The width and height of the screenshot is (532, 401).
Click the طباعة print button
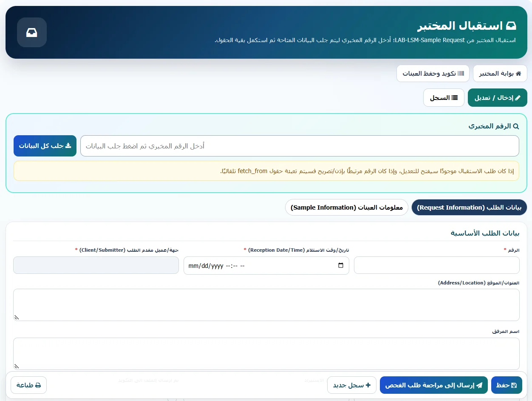pyautogui.click(x=28, y=385)
